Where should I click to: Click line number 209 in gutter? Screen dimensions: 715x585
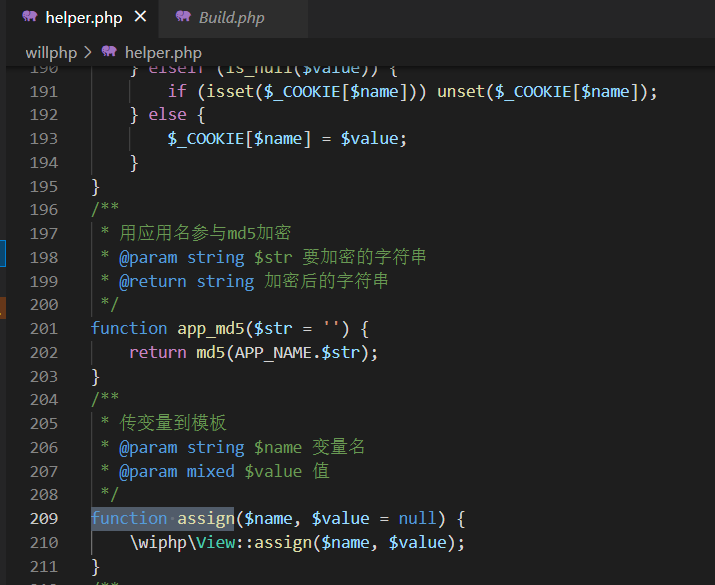coord(44,518)
